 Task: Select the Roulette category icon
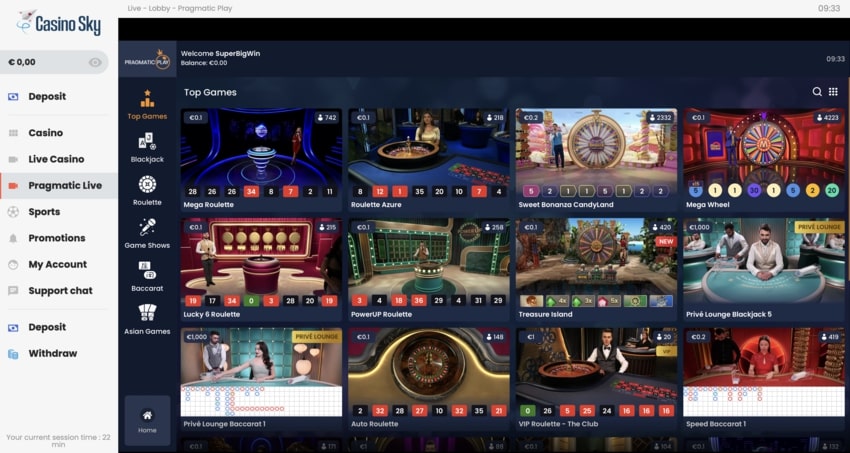coord(147,184)
